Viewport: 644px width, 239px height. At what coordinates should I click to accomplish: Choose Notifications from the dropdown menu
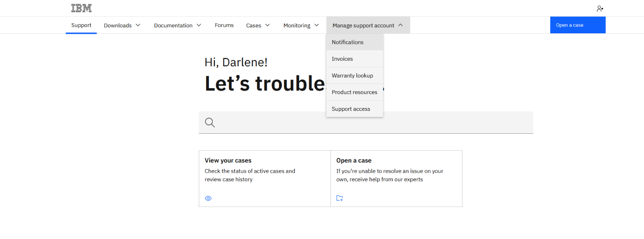[x=355, y=42]
